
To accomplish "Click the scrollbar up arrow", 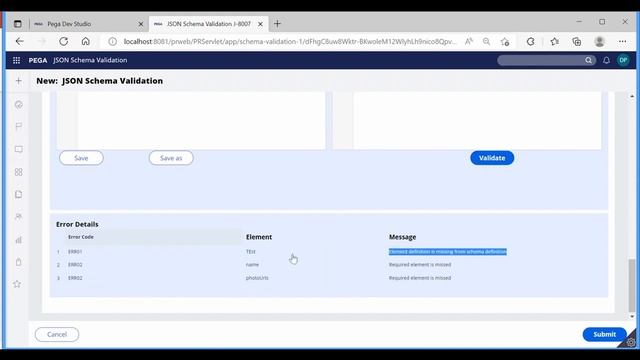I will pyautogui.click(x=632, y=96).
